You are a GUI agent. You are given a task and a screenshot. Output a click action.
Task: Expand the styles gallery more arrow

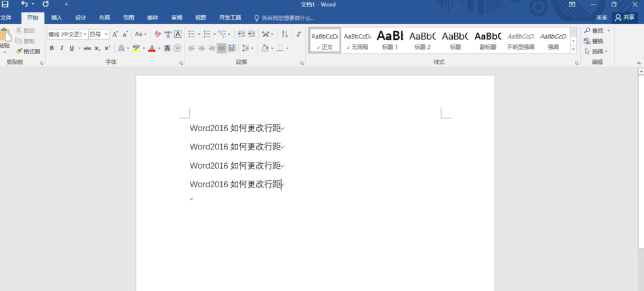click(574, 49)
